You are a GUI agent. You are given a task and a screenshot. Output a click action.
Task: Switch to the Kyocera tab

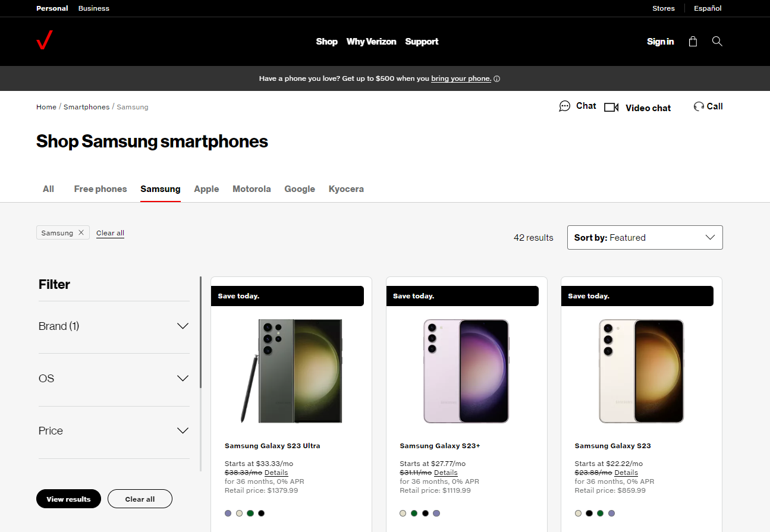346,189
